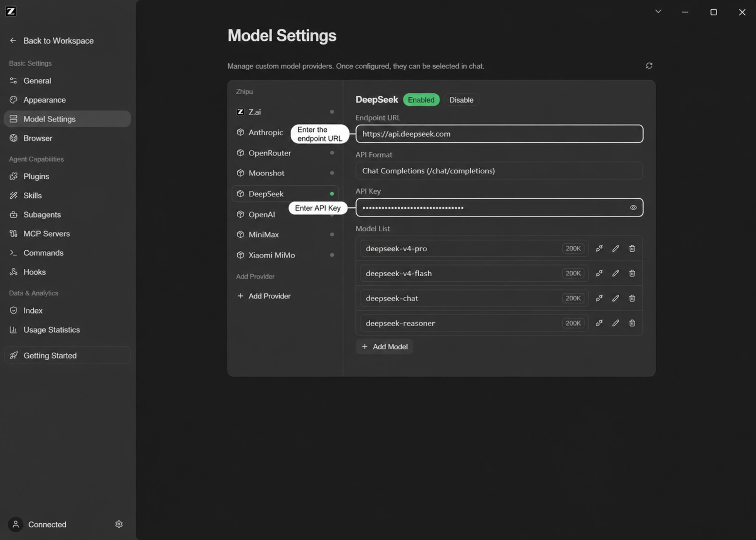This screenshot has height=540, width=756.
Task: Delete the deepseek-v4-pro model
Action: 632,248
